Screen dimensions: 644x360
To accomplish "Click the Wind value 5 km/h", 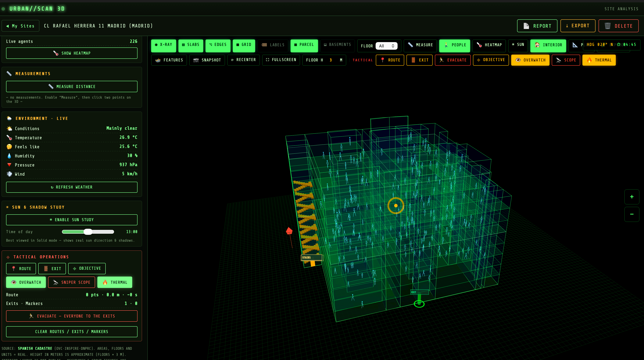I will (130, 174).
